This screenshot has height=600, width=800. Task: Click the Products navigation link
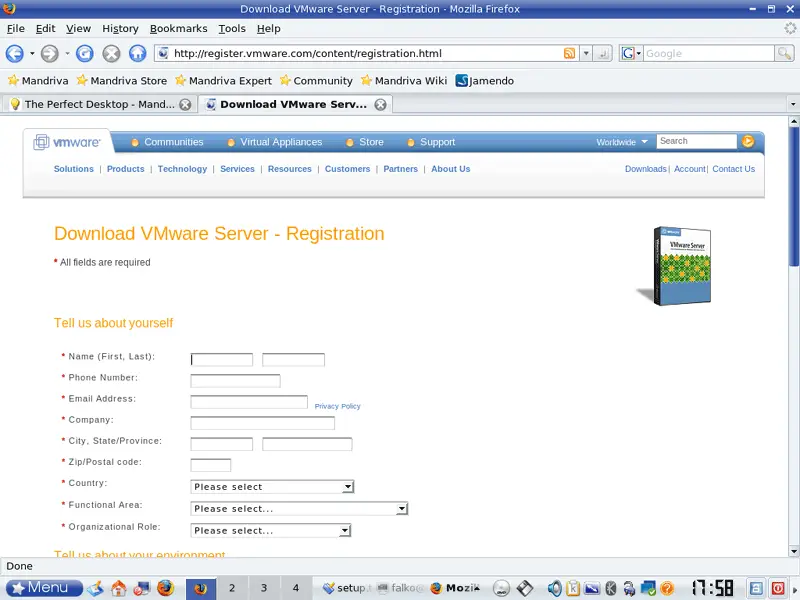[x=126, y=169]
